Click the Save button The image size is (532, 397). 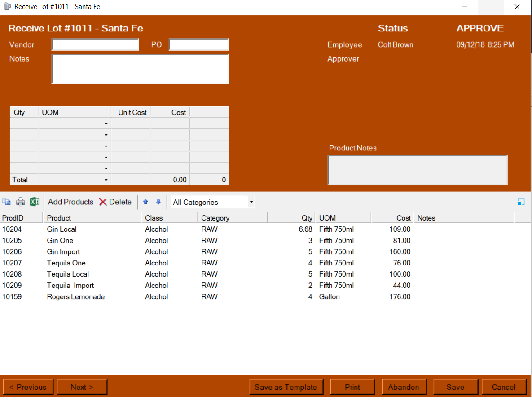(x=455, y=387)
